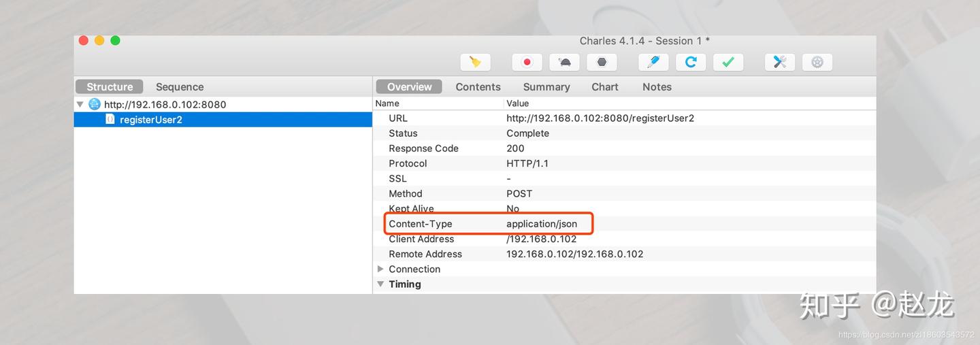Click the pen compose request icon
Screen dimensions: 980x345
pos(653,62)
